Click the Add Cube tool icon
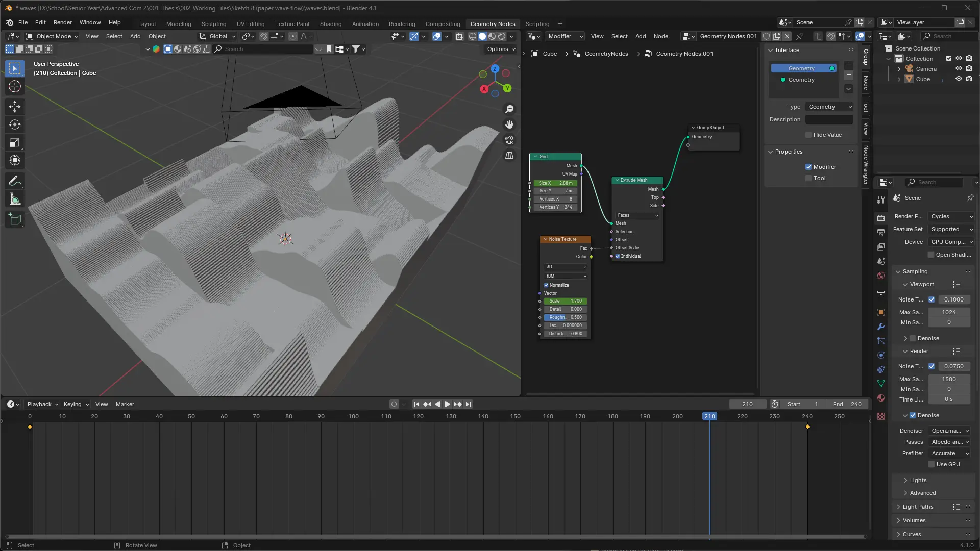The width and height of the screenshot is (980, 551). (15, 219)
